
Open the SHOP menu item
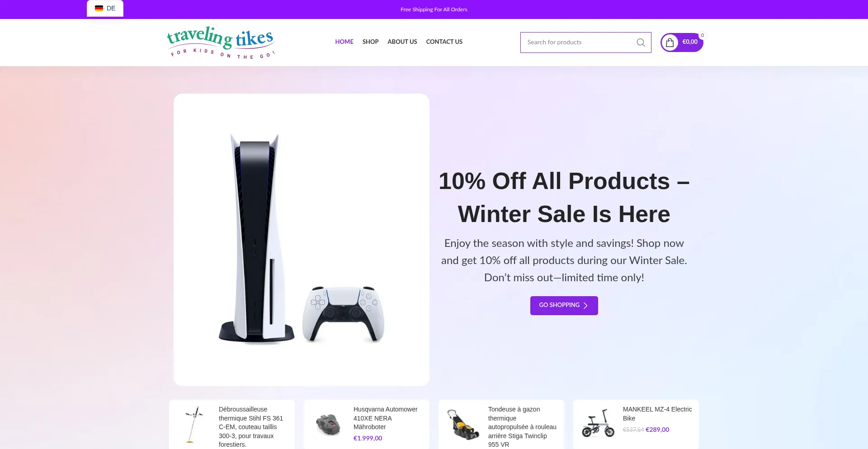(x=370, y=42)
